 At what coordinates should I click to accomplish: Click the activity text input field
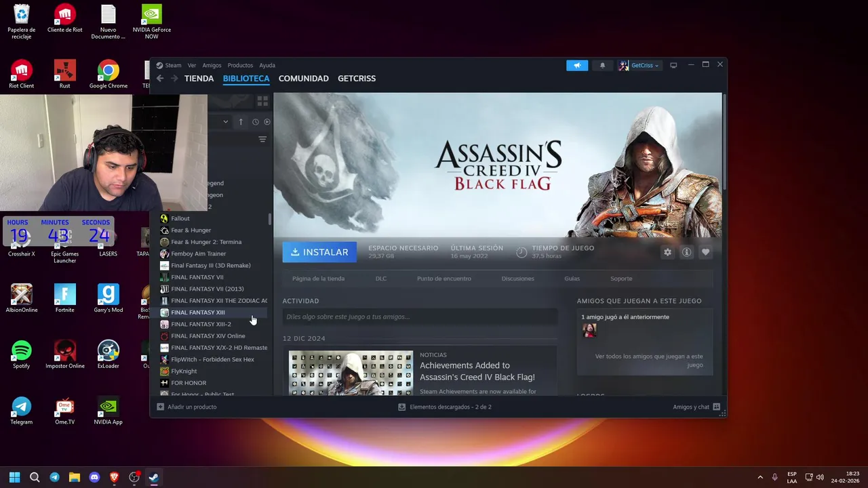click(420, 317)
